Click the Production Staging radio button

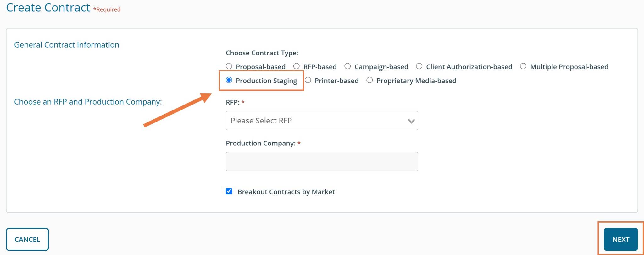(229, 80)
